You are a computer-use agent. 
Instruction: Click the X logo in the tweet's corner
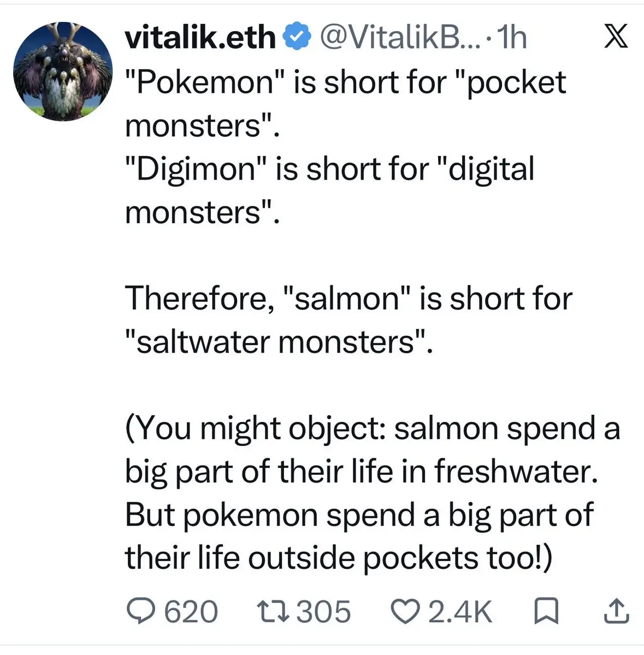[x=616, y=37]
